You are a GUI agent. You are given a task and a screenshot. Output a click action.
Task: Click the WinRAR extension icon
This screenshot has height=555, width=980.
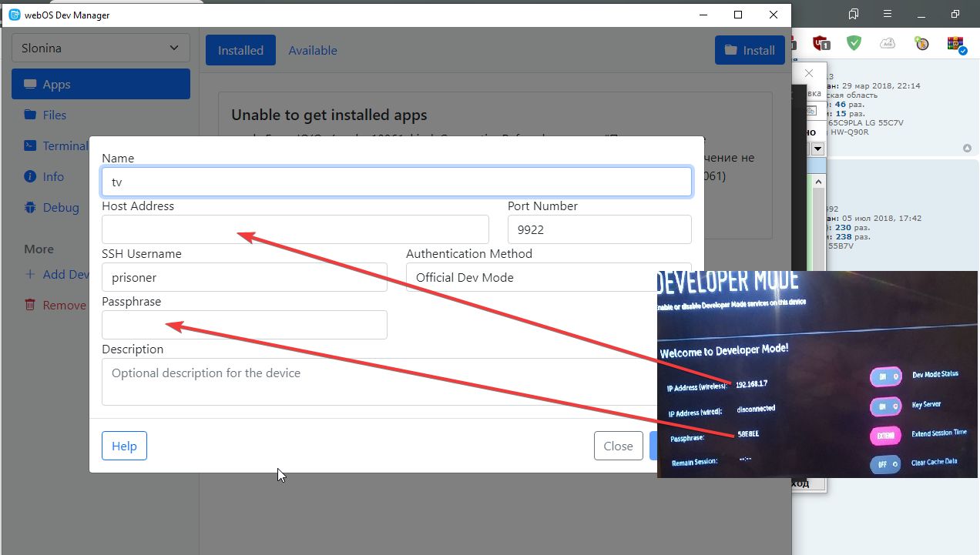coord(956,43)
